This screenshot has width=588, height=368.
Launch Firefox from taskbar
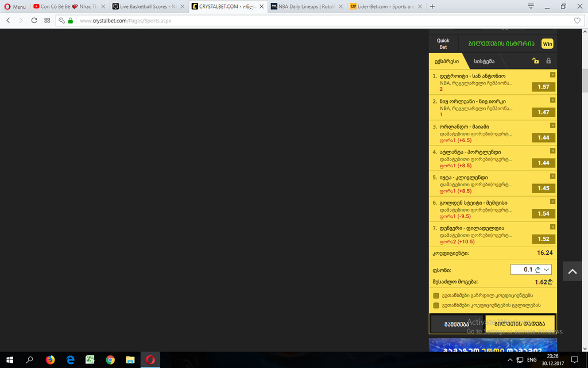coord(50,360)
